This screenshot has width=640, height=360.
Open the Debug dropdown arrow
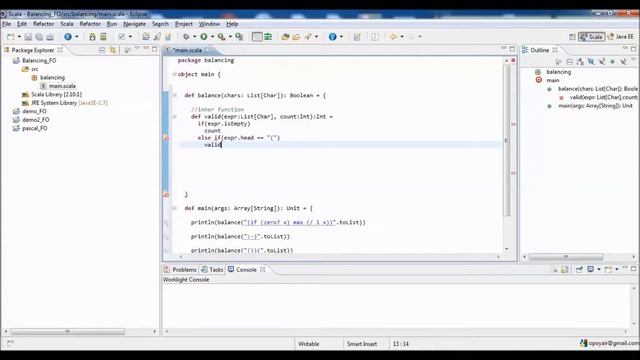pyautogui.click(x=194, y=37)
